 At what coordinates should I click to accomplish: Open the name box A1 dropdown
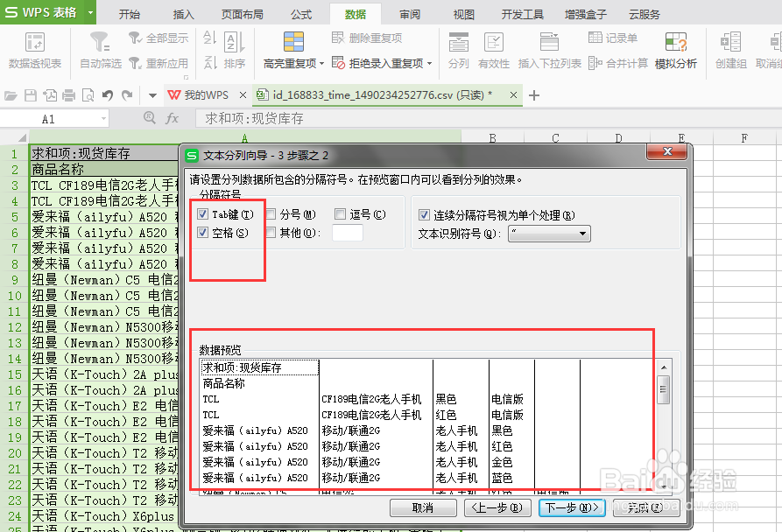click(103, 119)
